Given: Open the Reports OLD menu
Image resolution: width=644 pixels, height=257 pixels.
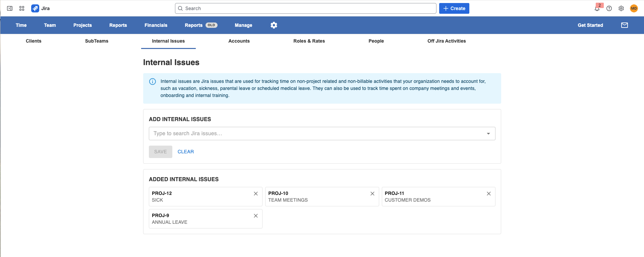Looking at the screenshot, I should tap(201, 25).
